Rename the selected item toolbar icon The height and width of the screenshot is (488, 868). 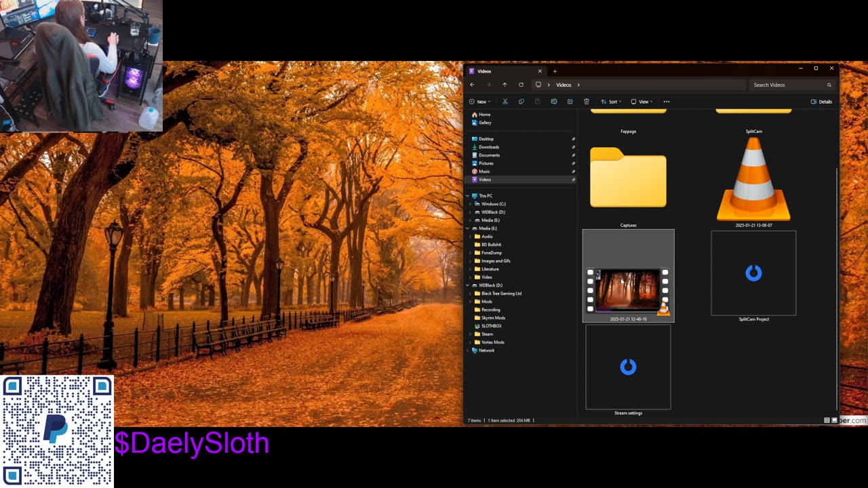(x=553, y=102)
